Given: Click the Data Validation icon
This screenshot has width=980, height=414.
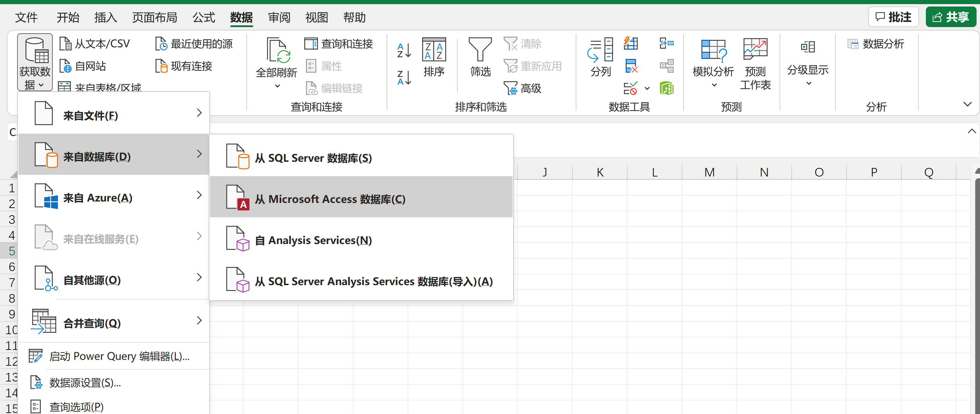Looking at the screenshot, I should [x=630, y=88].
